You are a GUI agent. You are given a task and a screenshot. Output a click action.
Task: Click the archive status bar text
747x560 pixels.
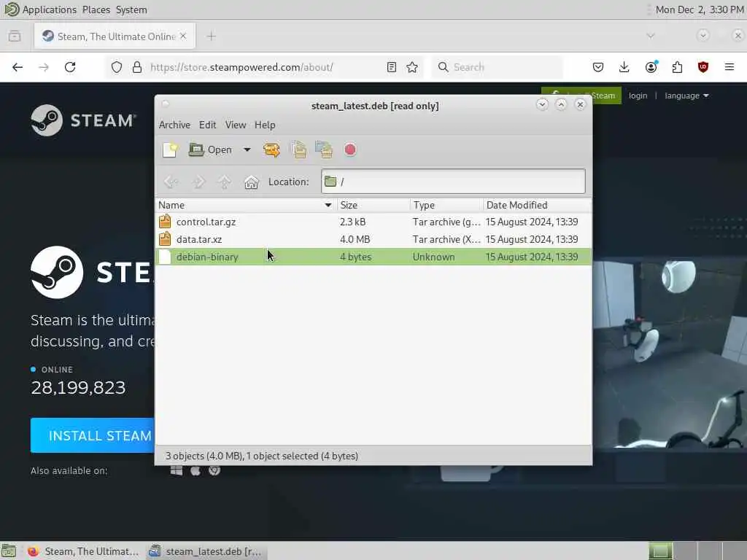tap(262, 456)
